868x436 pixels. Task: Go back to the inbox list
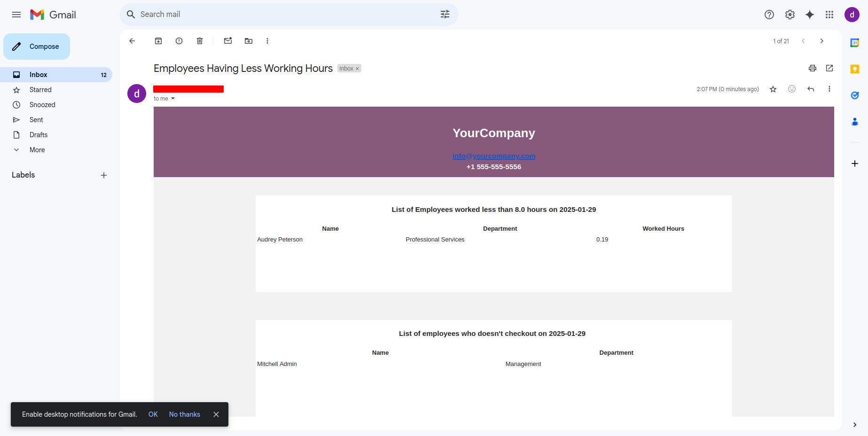132,41
